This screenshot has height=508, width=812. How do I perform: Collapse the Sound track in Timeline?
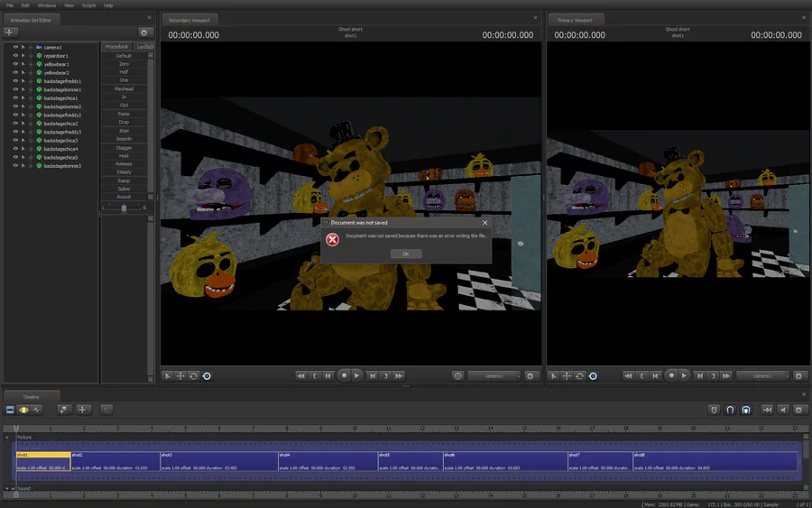pos(6,488)
